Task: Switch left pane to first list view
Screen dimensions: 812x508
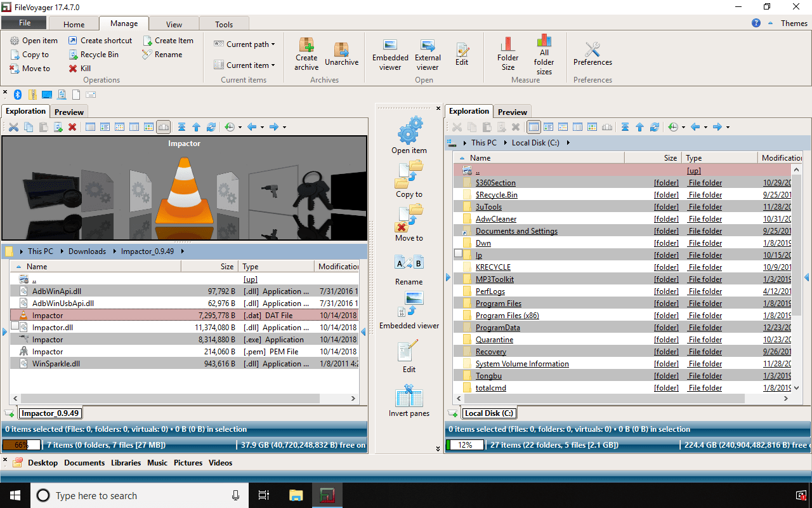Action: (90, 127)
